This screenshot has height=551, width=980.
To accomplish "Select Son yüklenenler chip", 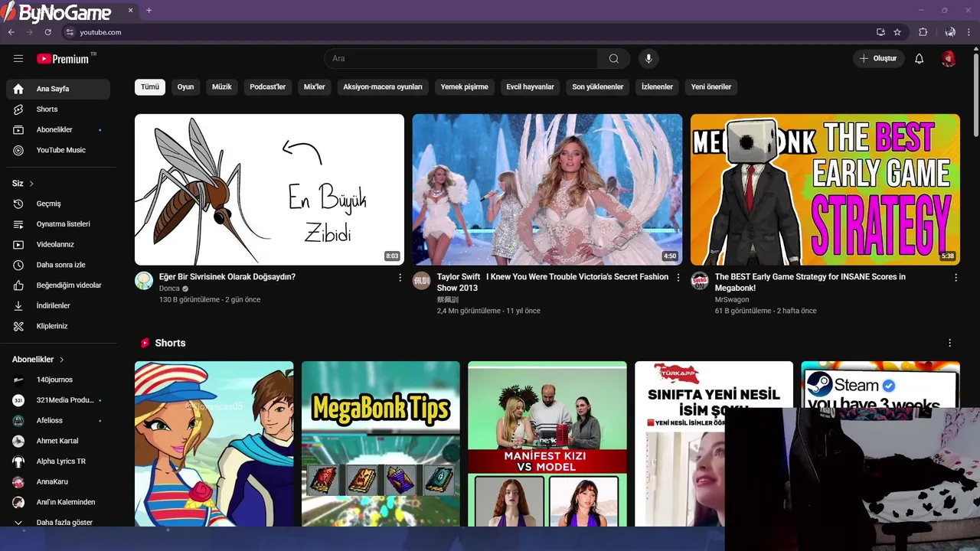I will pyautogui.click(x=598, y=87).
